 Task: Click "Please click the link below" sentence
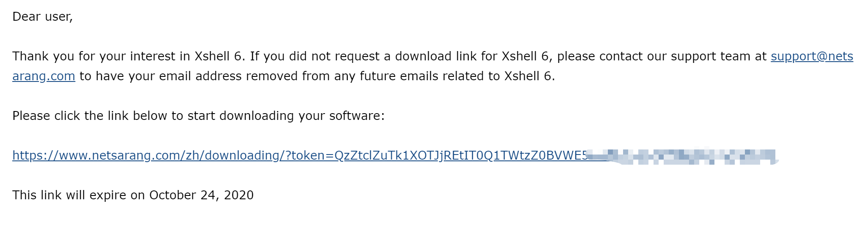(90, 116)
